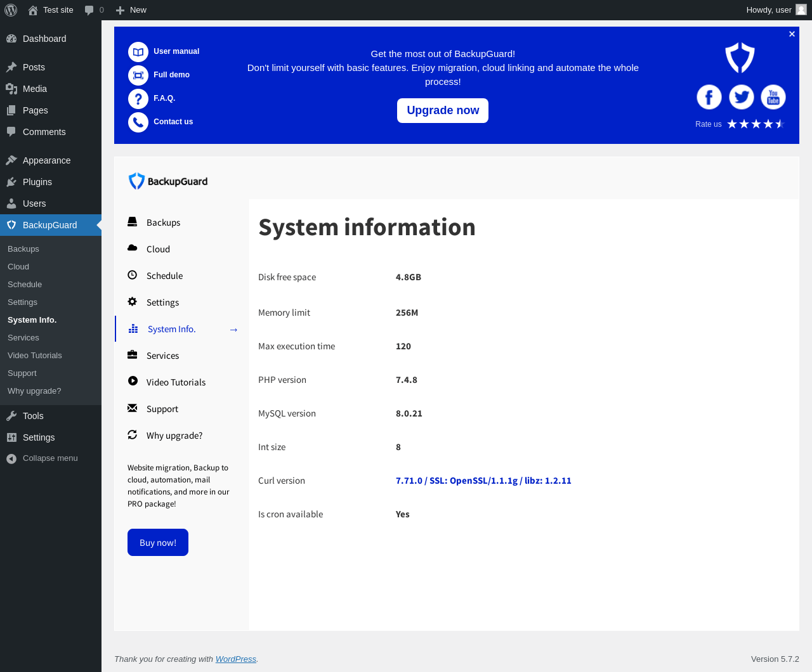Close the upgrade banner
Viewport: 812px width, 672px height.
(x=792, y=34)
